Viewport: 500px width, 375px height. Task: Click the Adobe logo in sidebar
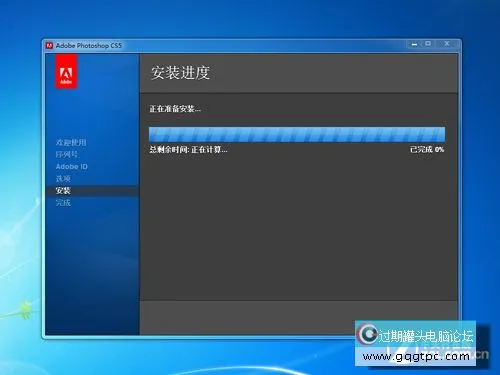click(66, 72)
